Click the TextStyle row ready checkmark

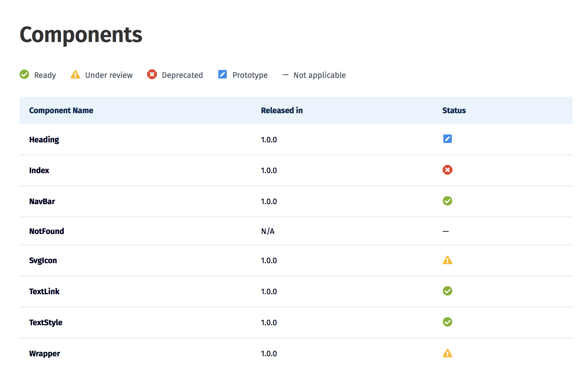(447, 322)
